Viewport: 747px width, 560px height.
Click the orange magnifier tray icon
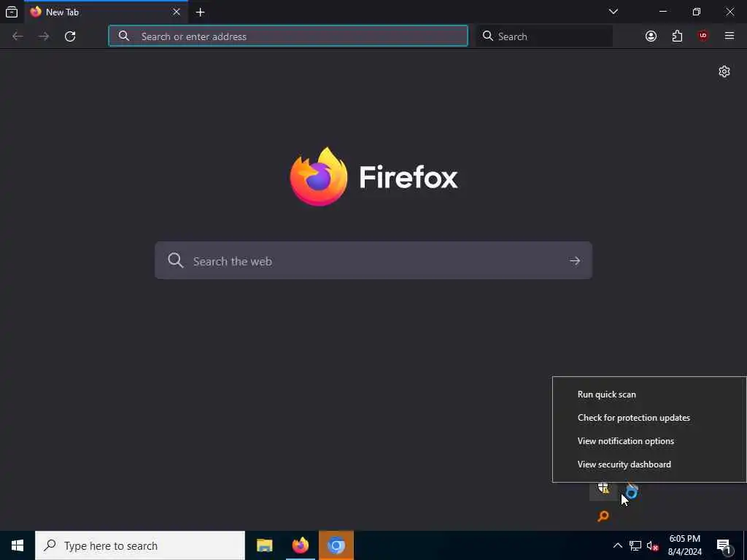click(603, 516)
